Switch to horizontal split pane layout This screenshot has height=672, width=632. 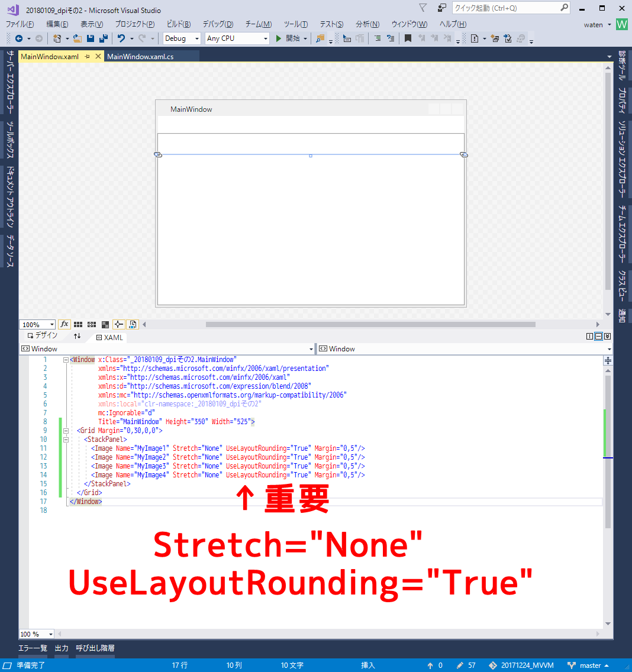point(598,337)
